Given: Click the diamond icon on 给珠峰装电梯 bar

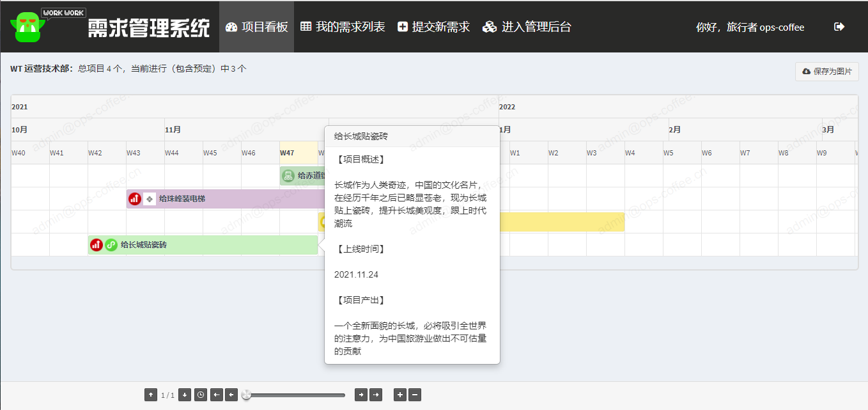Looking at the screenshot, I should (150, 199).
